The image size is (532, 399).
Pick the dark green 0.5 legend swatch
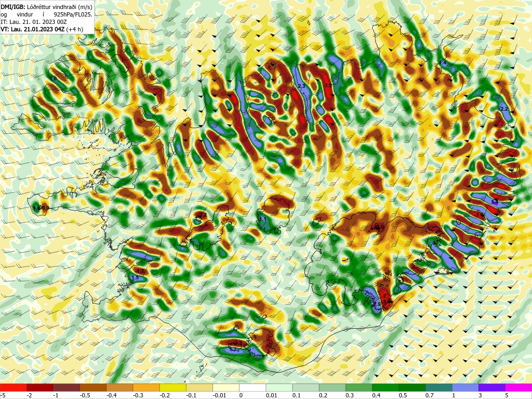click(412, 387)
